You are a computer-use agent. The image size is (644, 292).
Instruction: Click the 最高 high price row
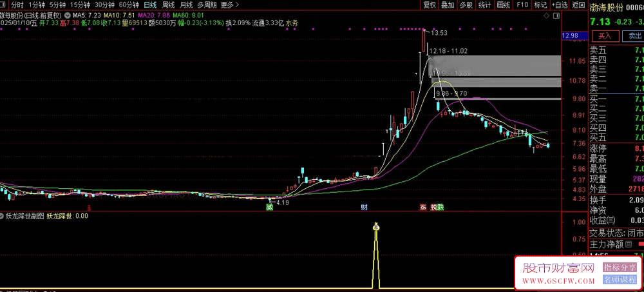pos(616,159)
